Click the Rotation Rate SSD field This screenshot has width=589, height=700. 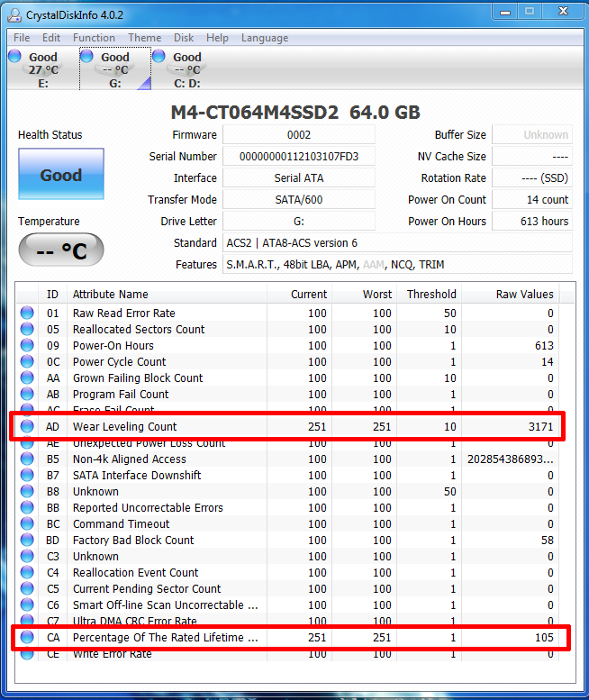(532, 178)
